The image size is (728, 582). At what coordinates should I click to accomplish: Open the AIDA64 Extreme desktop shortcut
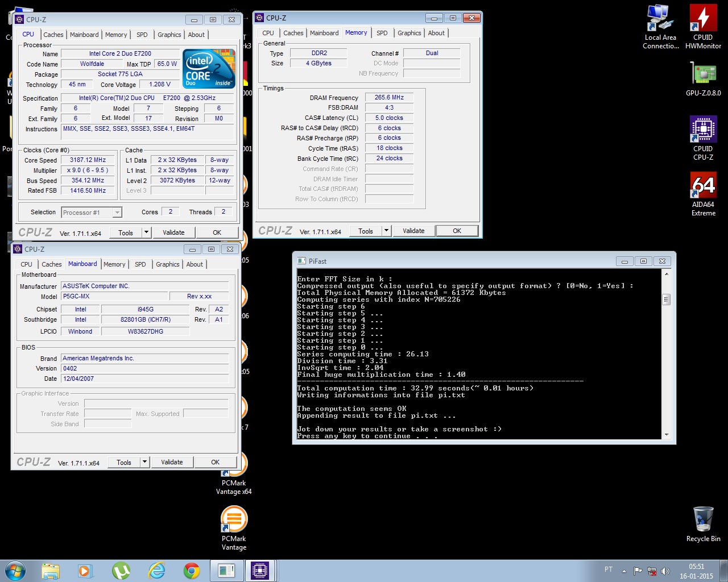(x=703, y=194)
